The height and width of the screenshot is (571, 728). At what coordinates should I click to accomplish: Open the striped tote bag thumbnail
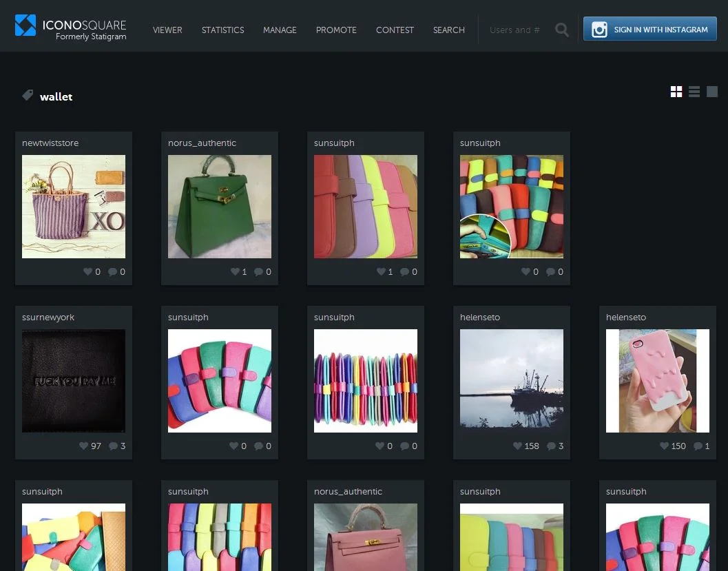[x=74, y=207]
